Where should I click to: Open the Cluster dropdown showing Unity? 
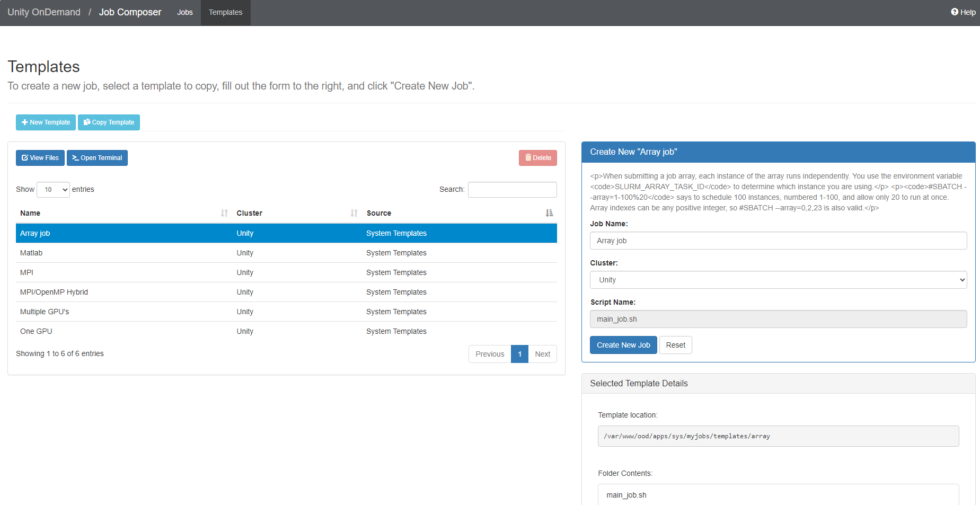tap(778, 280)
